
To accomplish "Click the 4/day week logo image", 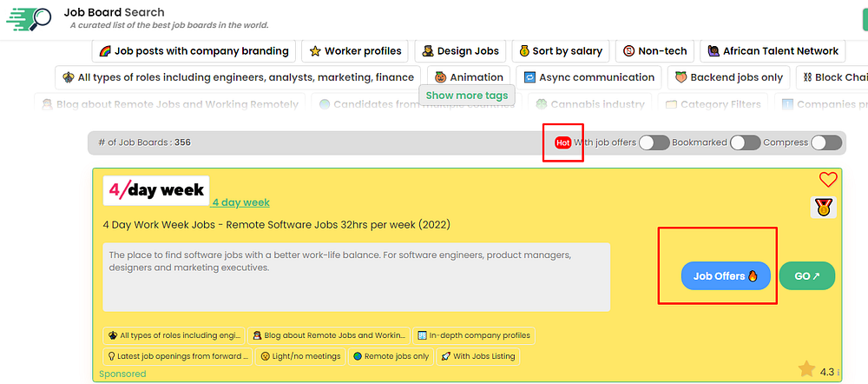I will pos(156,190).
